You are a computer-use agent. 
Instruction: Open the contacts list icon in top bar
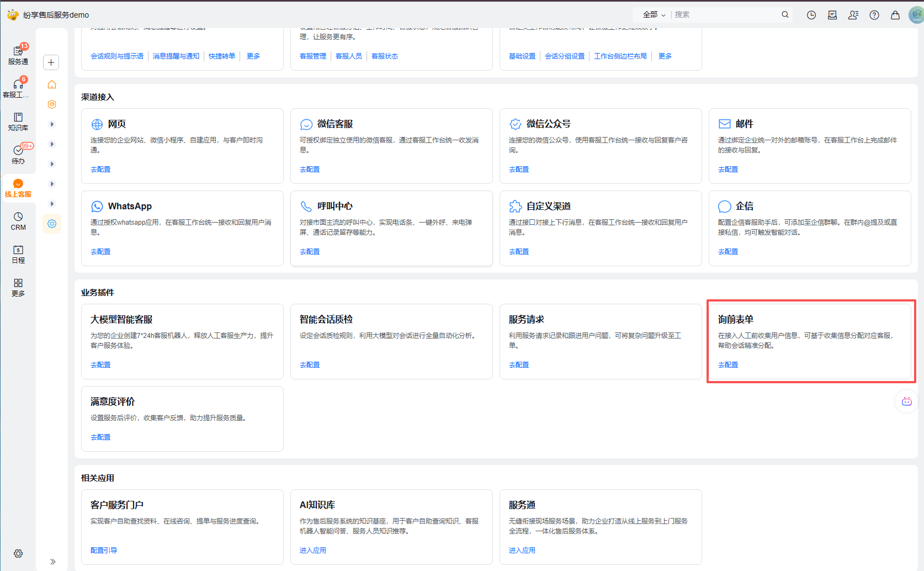(853, 15)
